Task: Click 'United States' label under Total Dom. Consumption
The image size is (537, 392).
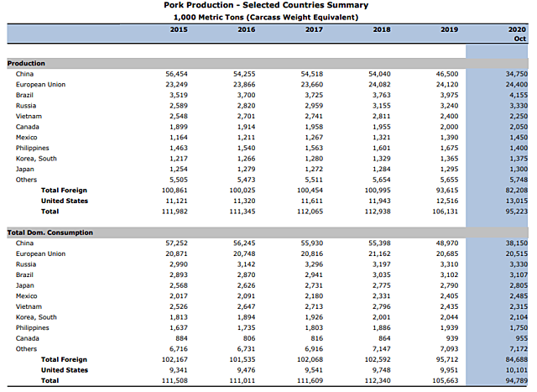Action: pos(65,370)
